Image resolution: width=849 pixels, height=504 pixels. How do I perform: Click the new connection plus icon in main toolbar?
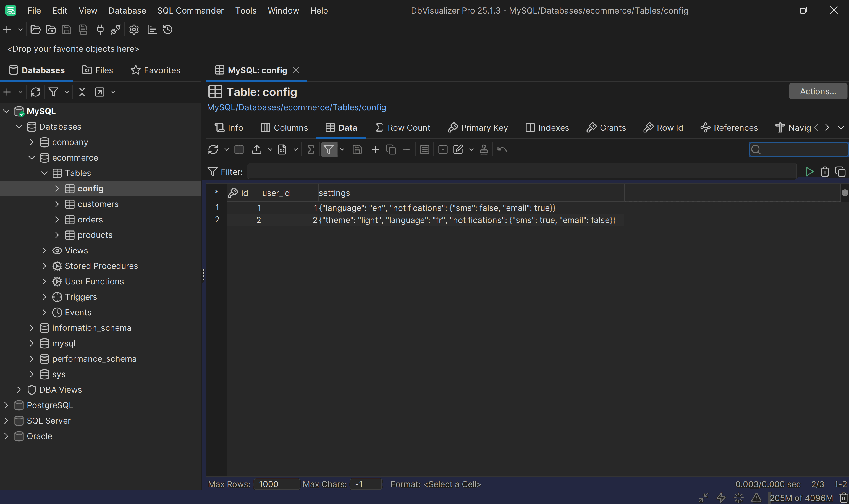pos(7,30)
